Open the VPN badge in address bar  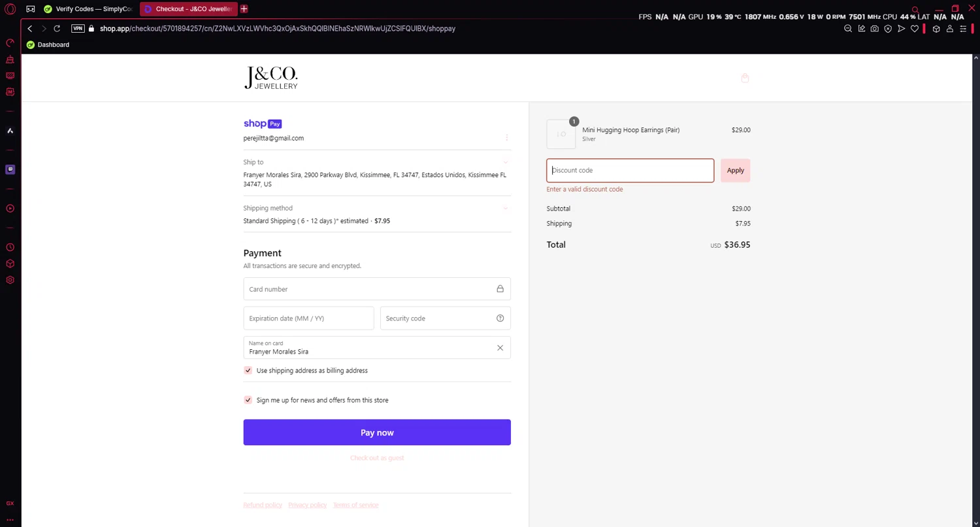pos(78,29)
